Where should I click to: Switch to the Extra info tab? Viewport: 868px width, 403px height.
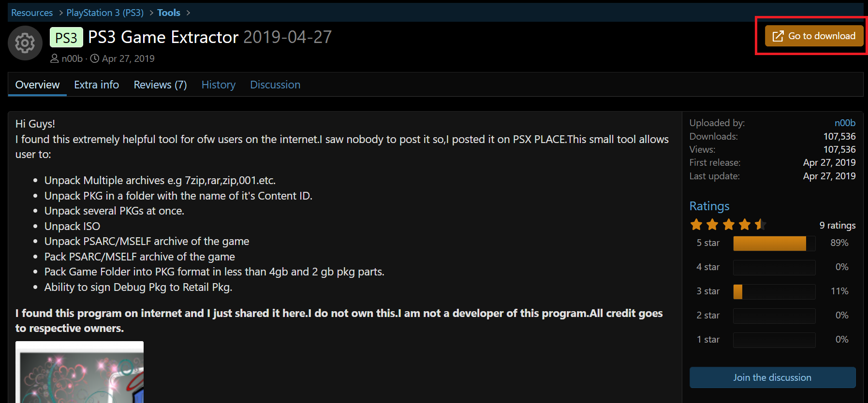[97, 85]
